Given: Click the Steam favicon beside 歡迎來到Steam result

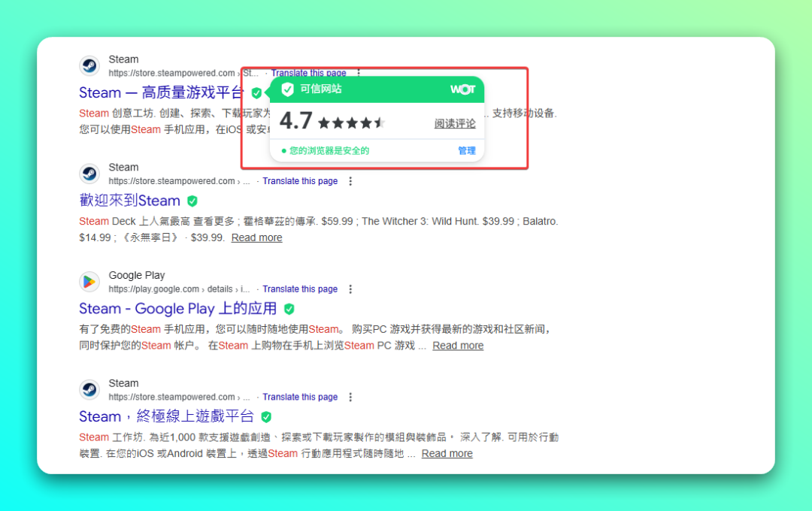Looking at the screenshot, I should 89,174.
